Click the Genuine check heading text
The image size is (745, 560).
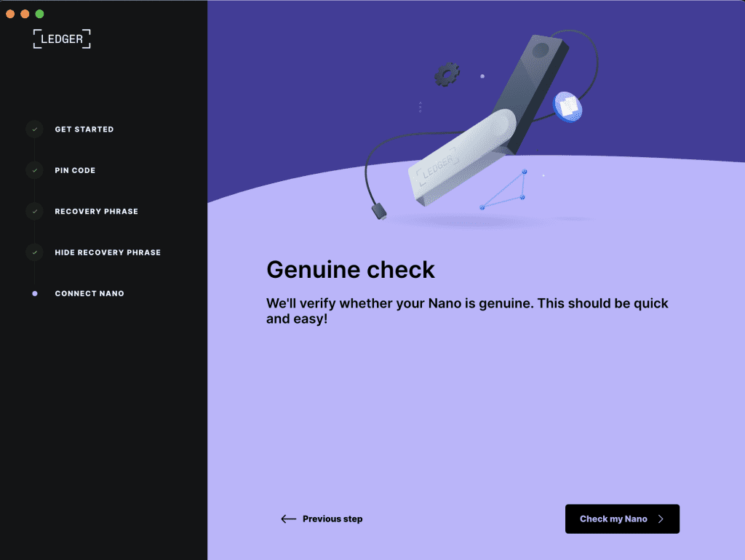click(351, 269)
